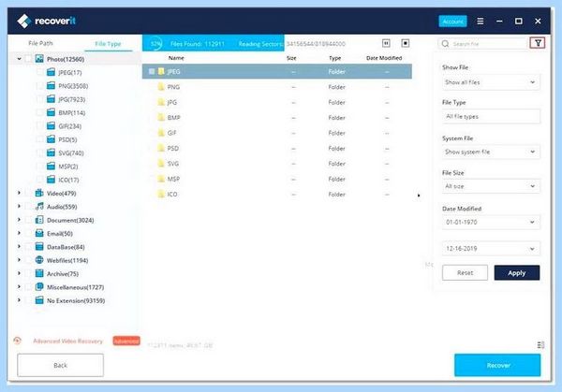
Task: Select the PSD(5) tree item
Action: (x=67, y=139)
